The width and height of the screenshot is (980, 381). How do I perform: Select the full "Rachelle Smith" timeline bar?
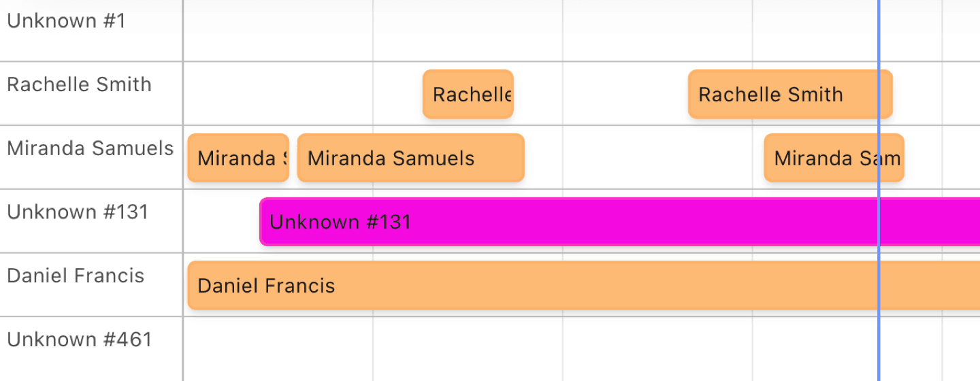[783, 95]
